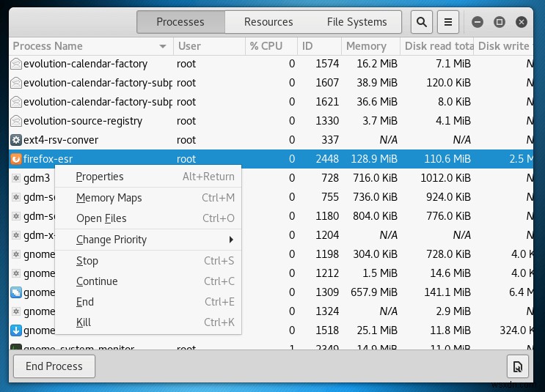Viewport: 545px width, 392px height.
Task: Click process ID 1518
Action: pyautogui.click(x=327, y=330)
